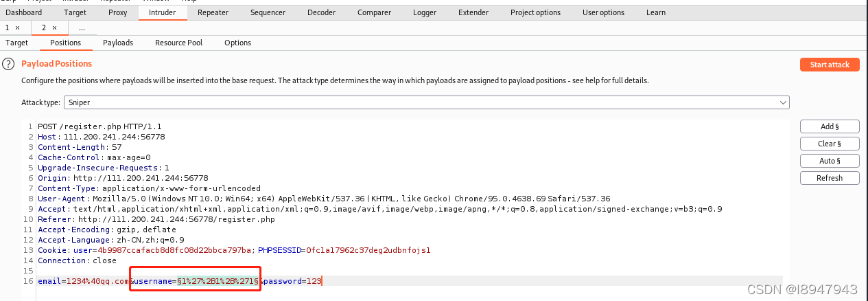Click the PHPSESSID cookie value
Screen dimensions: 868x301
point(368,250)
